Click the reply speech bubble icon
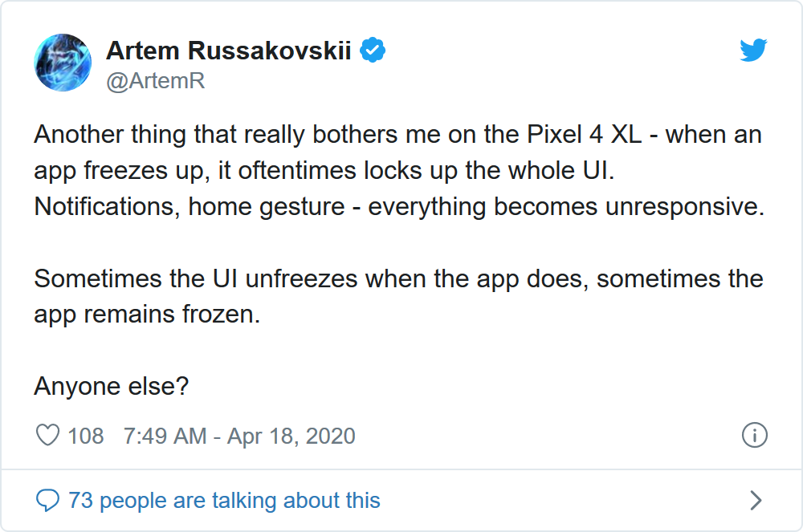The image size is (803, 532). pos(48,501)
